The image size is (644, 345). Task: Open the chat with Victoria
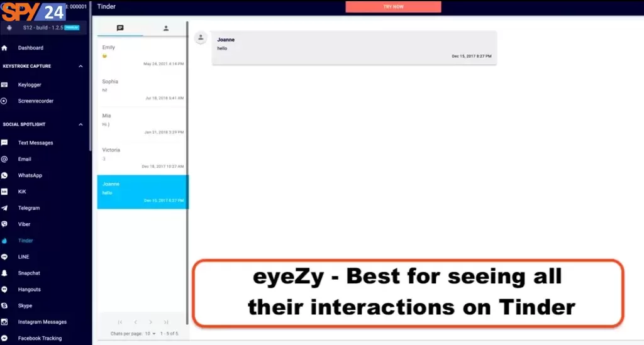142,158
